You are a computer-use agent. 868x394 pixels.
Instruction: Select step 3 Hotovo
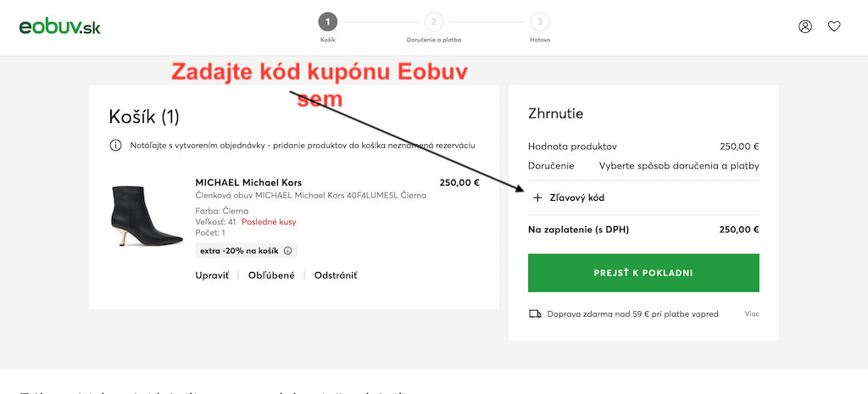[x=540, y=22]
